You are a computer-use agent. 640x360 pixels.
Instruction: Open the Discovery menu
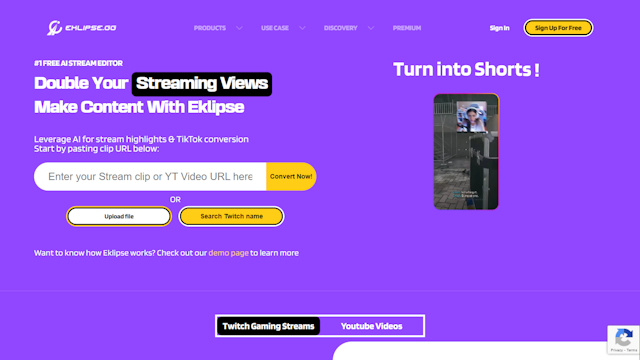340,28
